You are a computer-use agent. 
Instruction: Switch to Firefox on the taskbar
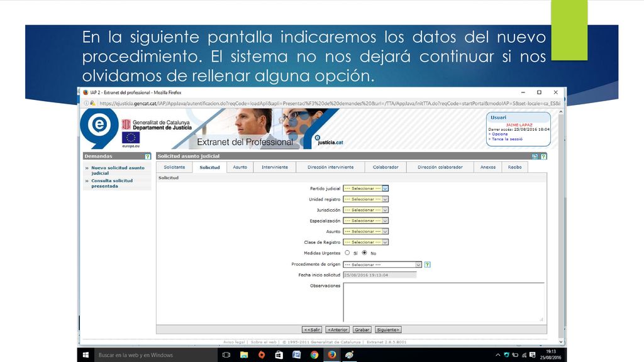(332, 355)
